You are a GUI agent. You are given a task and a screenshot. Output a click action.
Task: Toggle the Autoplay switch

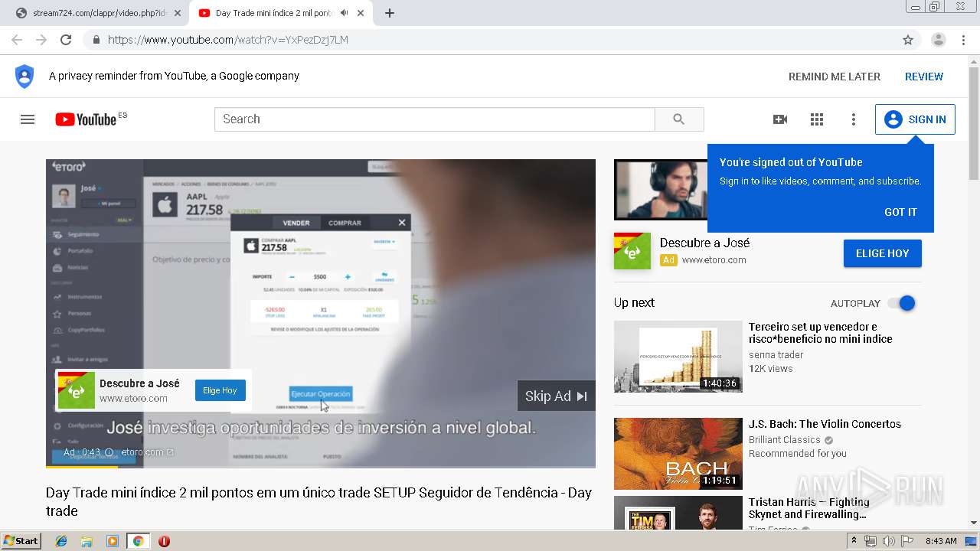902,303
